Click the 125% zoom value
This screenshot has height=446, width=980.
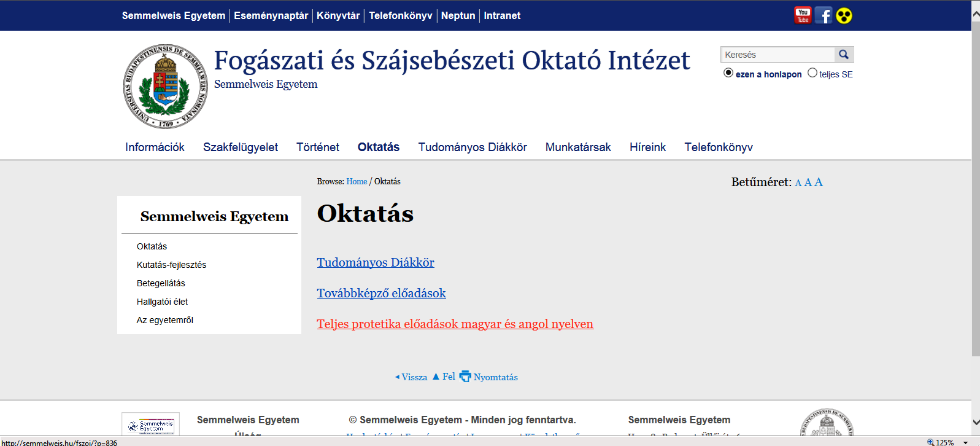click(x=945, y=442)
